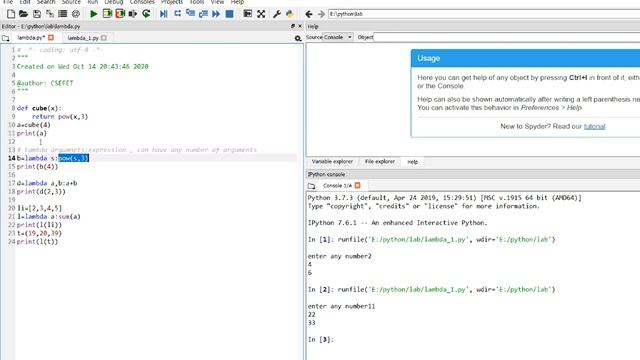
Task: Start debugging with the Debug file icon
Action: pos(164,14)
